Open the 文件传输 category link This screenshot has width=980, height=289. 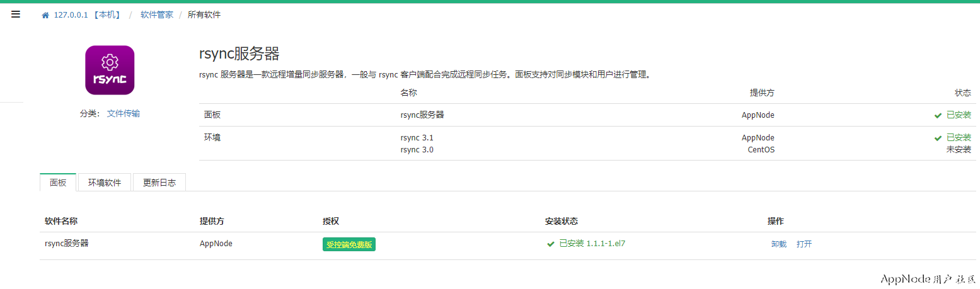(124, 113)
